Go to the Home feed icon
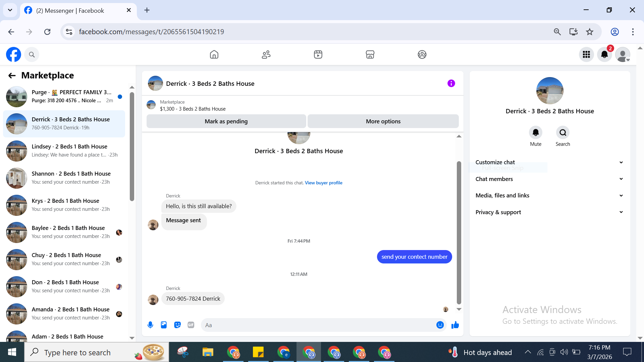The width and height of the screenshot is (644, 362). coord(214,54)
